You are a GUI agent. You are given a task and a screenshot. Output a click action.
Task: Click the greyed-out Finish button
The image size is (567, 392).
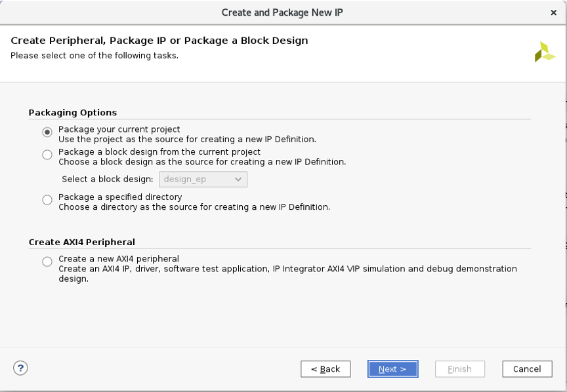tap(460, 369)
